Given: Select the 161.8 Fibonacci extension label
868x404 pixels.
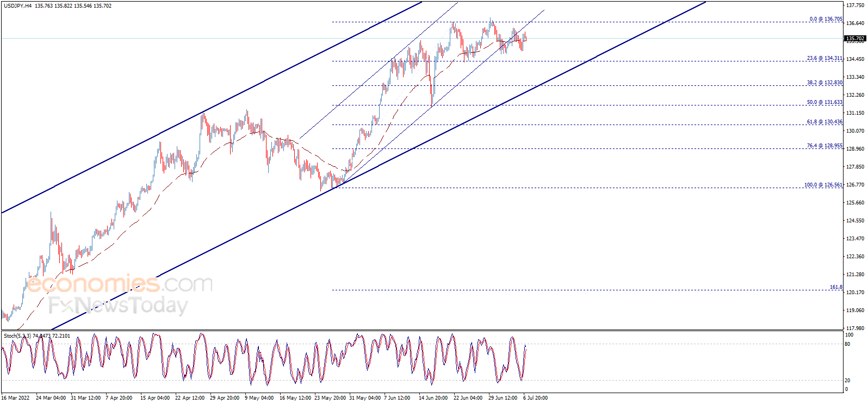Looking at the screenshot, I should coord(835,287).
